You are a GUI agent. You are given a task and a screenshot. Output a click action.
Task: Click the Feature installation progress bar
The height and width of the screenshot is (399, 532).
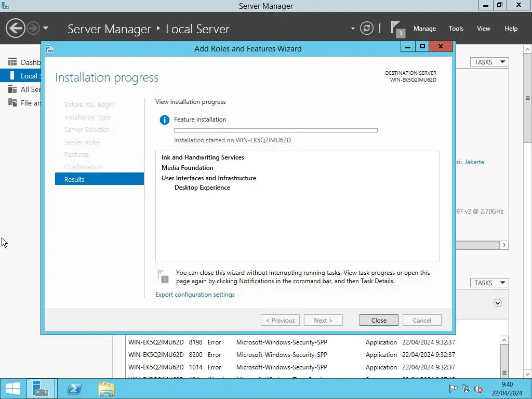click(x=275, y=130)
